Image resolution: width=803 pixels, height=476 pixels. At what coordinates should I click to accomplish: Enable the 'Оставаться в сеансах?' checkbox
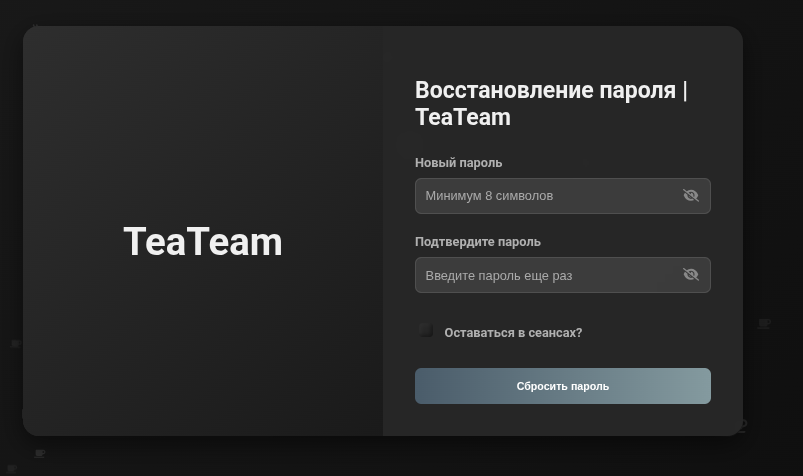tap(426, 331)
